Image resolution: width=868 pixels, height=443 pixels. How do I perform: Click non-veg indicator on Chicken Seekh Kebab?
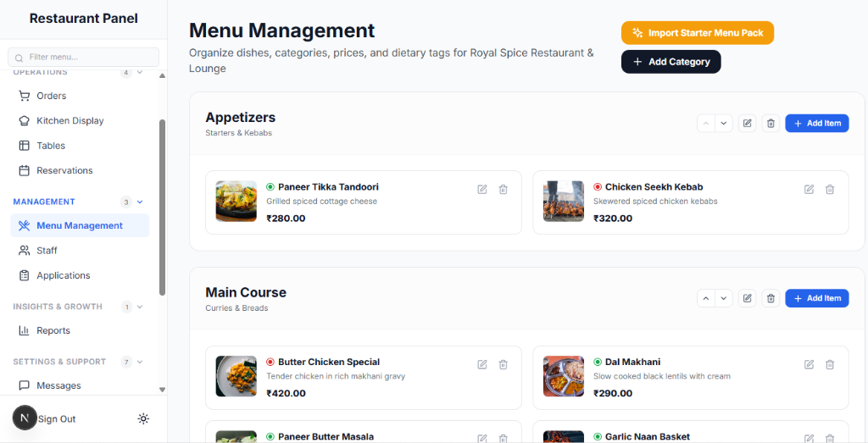(598, 187)
